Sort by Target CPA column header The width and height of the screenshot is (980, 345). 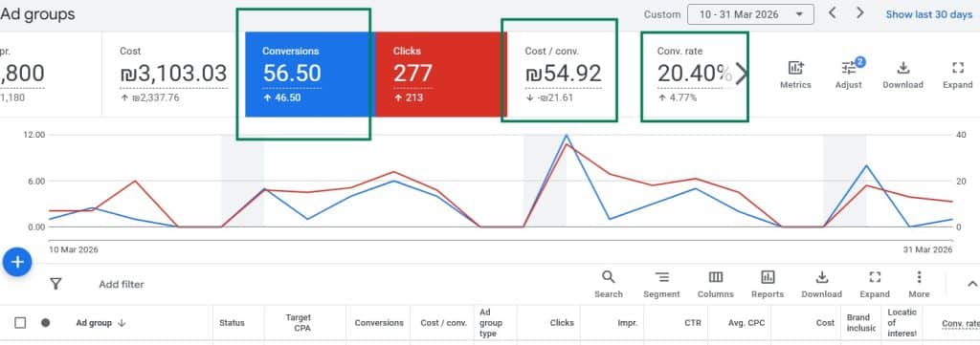click(299, 322)
